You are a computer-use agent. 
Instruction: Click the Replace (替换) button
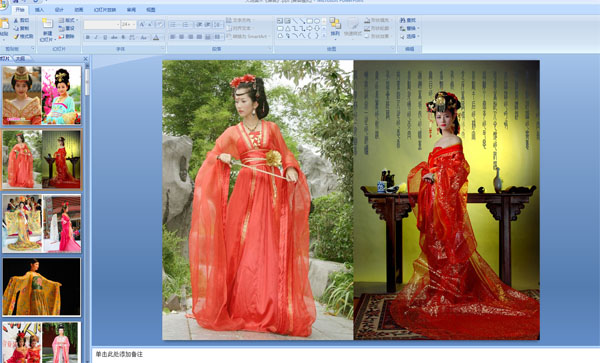coord(409,28)
